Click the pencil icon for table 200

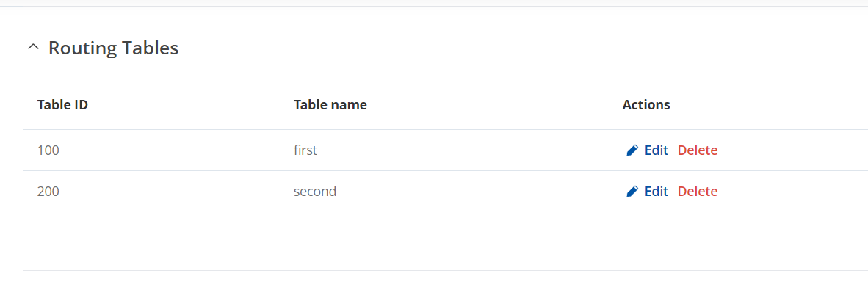[x=632, y=192]
